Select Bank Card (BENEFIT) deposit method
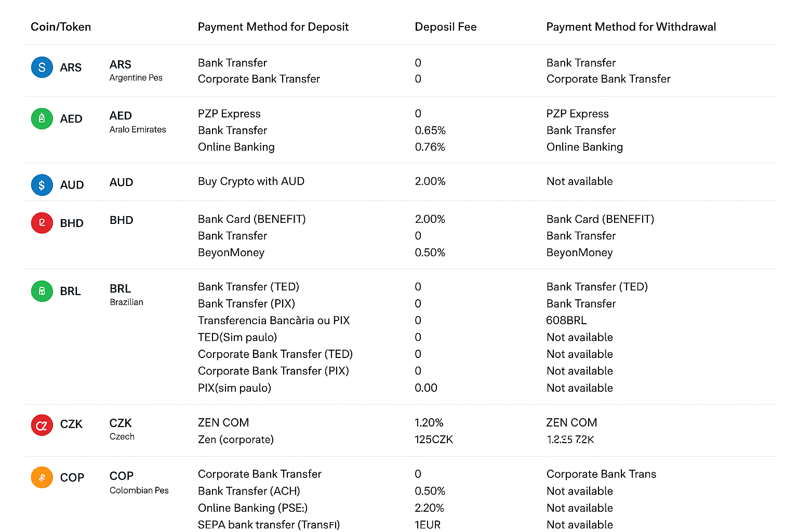Screen dimensions: 798x532 [251, 219]
